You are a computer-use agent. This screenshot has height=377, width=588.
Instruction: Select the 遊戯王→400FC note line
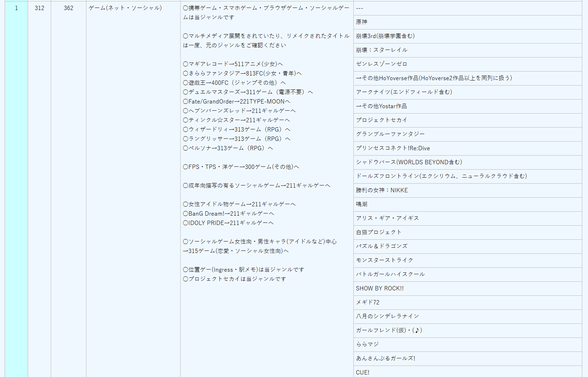click(234, 83)
